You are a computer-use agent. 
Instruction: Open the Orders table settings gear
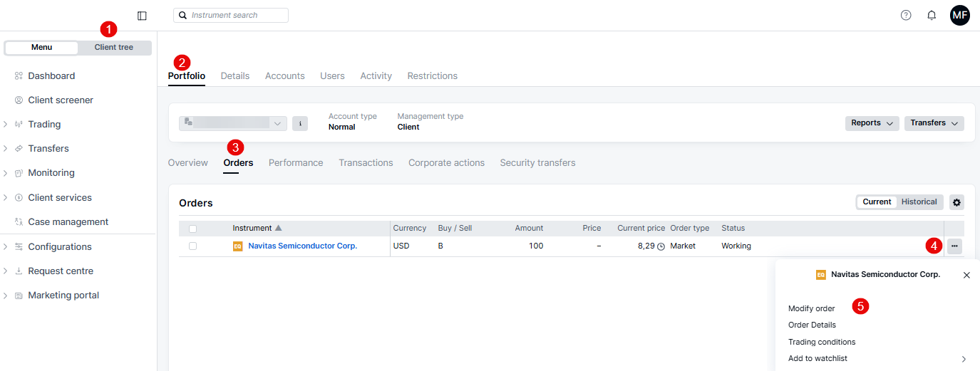click(x=956, y=202)
